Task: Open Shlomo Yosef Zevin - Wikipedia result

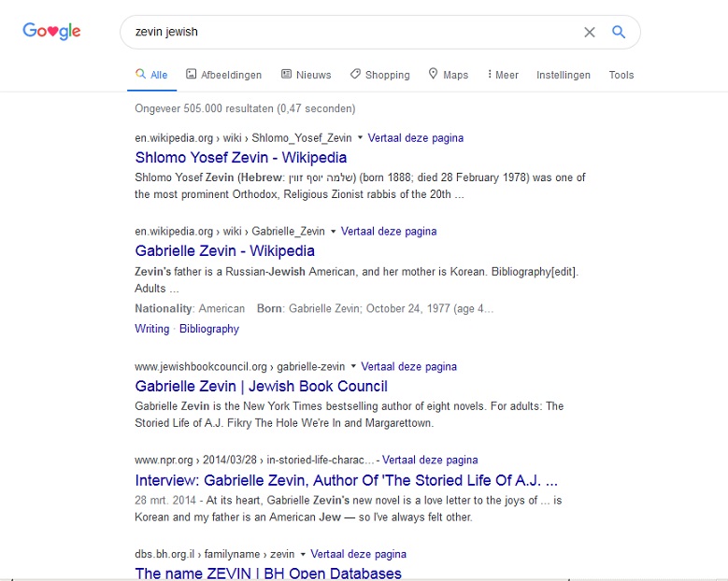Action: 240,157
